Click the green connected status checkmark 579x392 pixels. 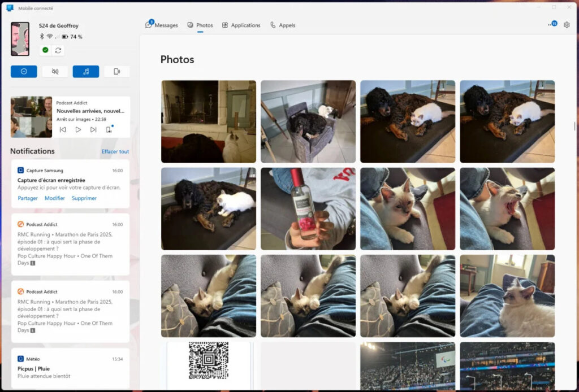point(45,50)
